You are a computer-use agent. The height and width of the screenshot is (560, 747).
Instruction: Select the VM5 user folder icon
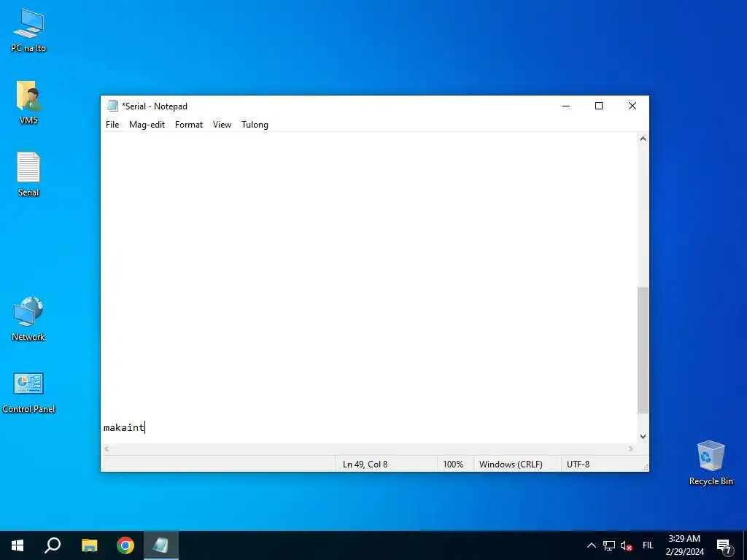pyautogui.click(x=28, y=103)
